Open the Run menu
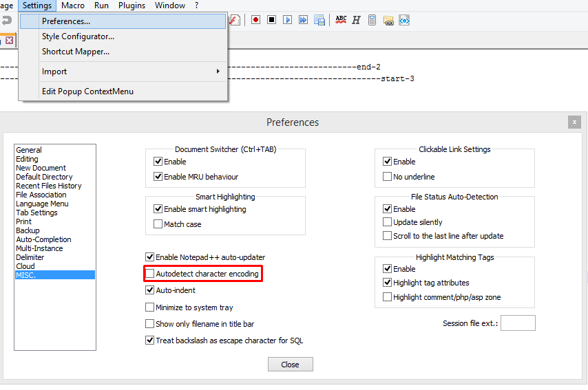The width and height of the screenshot is (588, 390). click(x=101, y=6)
